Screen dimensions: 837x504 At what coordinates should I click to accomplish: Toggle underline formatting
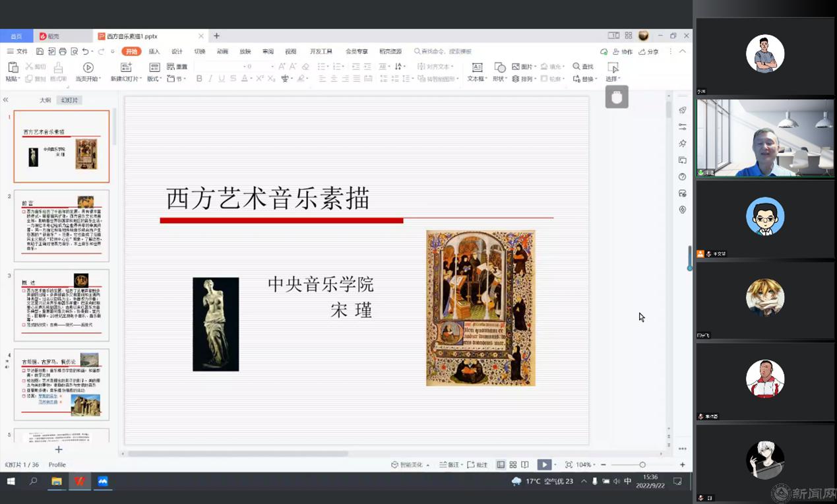coord(222,78)
